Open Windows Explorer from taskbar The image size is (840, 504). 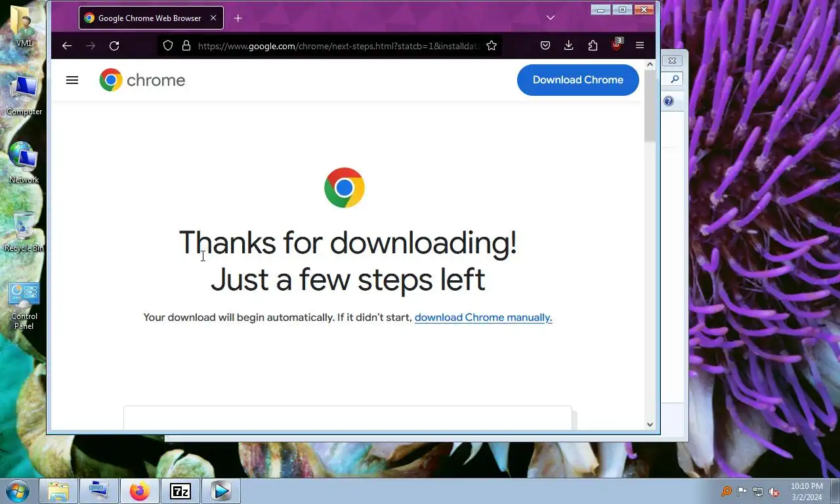pyautogui.click(x=58, y=491)
